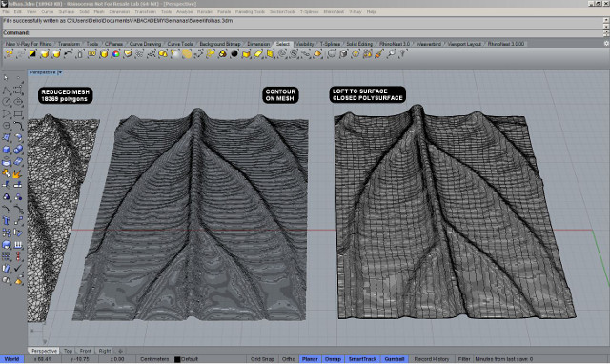
Task: Click the Explode orange burst icon
Action: point(17,173)
